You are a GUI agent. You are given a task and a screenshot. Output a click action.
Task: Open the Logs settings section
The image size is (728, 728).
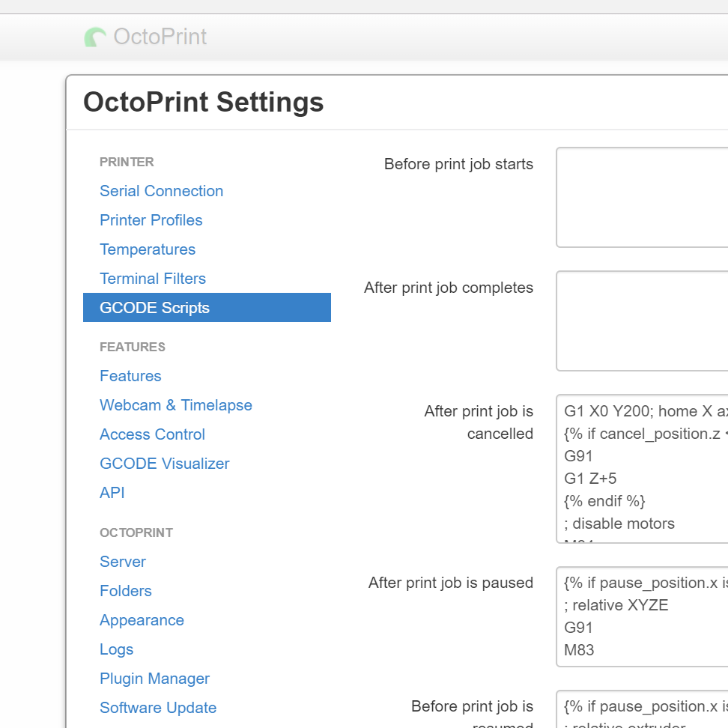(x=116, y=649)
